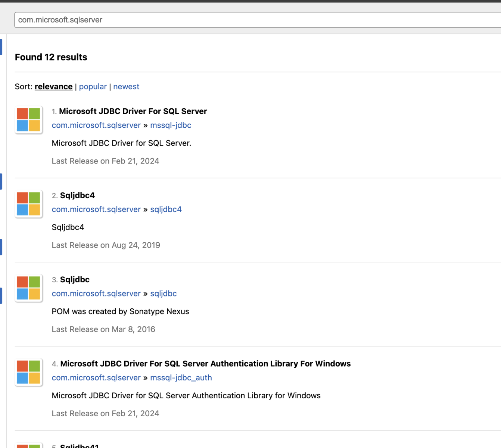Click the 'Sqljdbc4' description under result 2
The image size is (501, 448).
[x=68, y=227]
